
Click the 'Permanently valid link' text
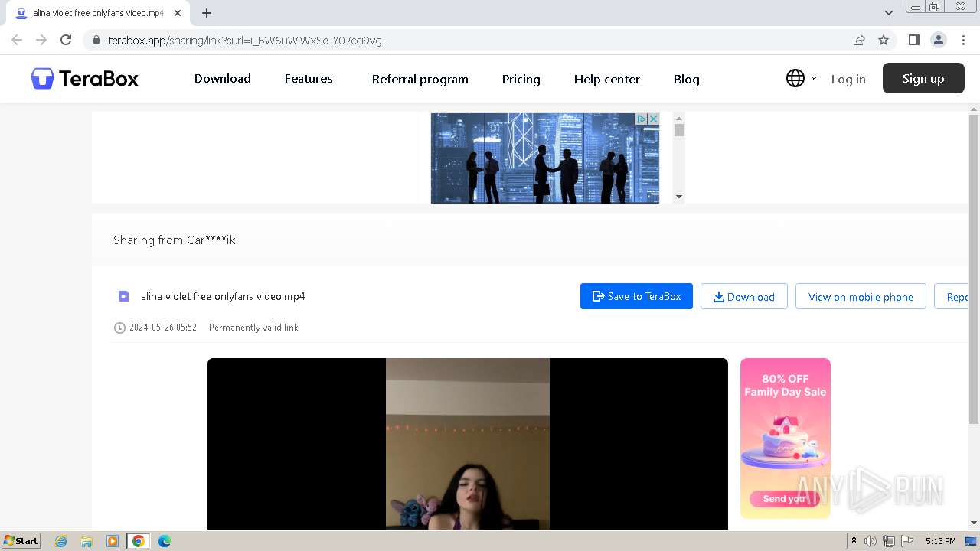coord(253,328)
